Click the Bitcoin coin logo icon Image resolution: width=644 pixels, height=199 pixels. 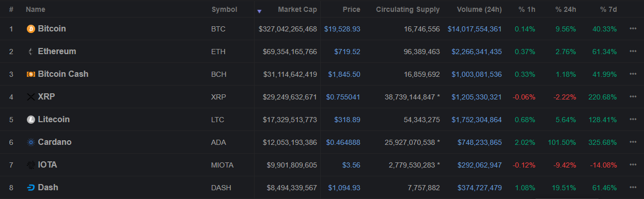tap(31, 29)
